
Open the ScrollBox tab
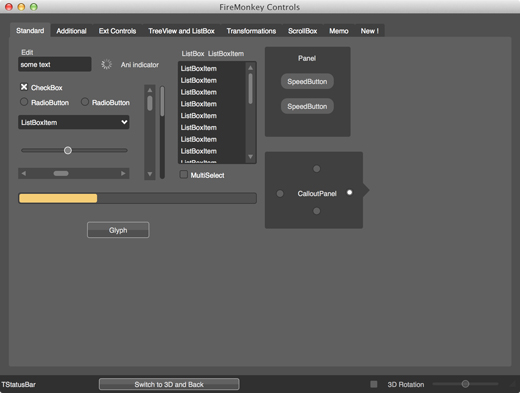coord(303,31)
